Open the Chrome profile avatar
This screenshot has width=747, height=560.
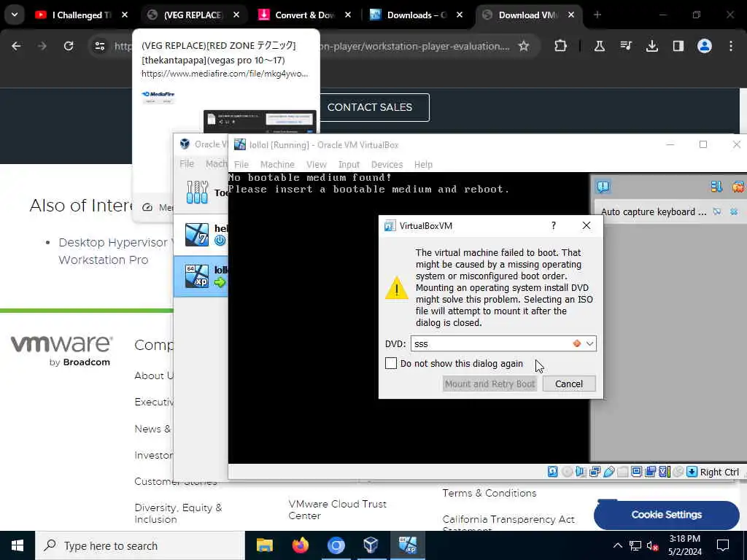point(705,46)
